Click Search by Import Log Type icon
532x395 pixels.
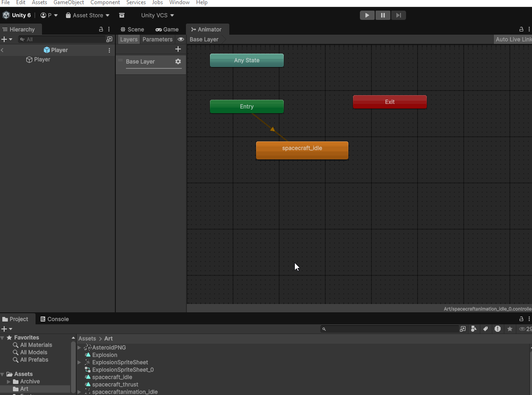pyautogui.click(x=497, y=329)
